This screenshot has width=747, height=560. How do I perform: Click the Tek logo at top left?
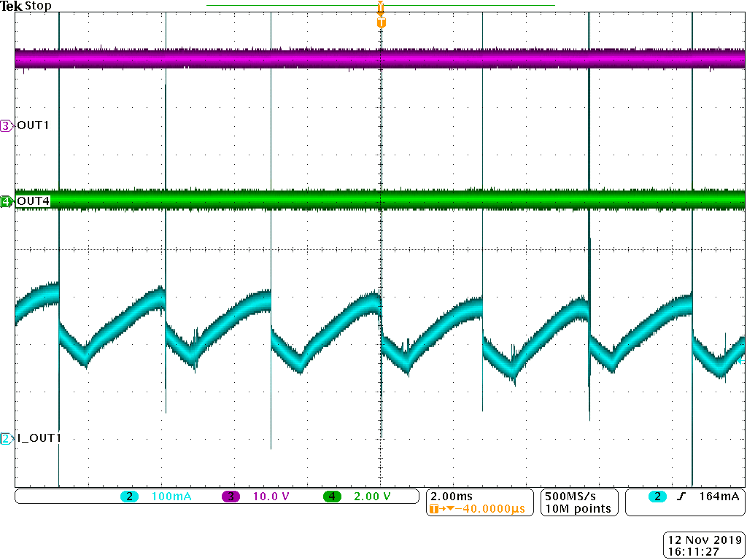(x=10, y=5)
